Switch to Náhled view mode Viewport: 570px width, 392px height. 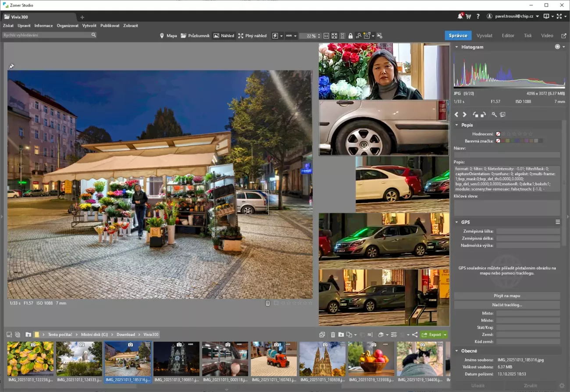click(224, 36)
